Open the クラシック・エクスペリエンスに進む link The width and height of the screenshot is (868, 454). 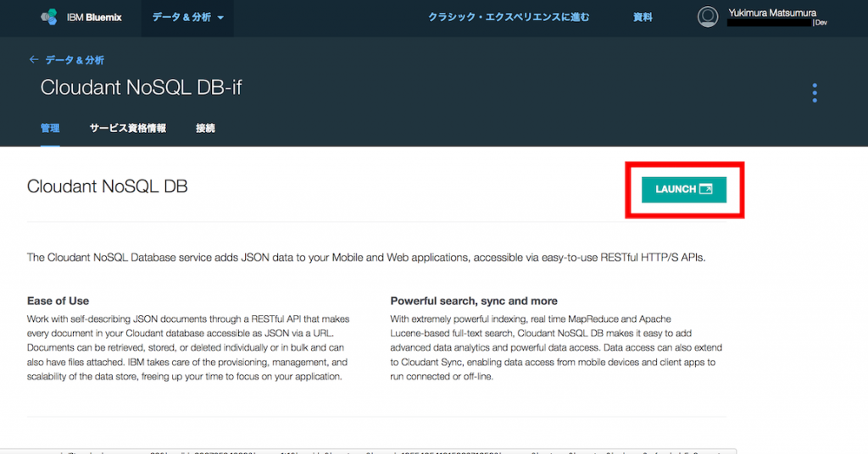[x=509, y=17]
